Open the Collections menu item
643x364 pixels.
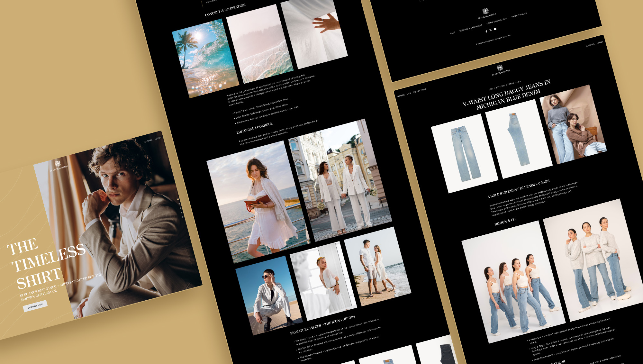420,91
